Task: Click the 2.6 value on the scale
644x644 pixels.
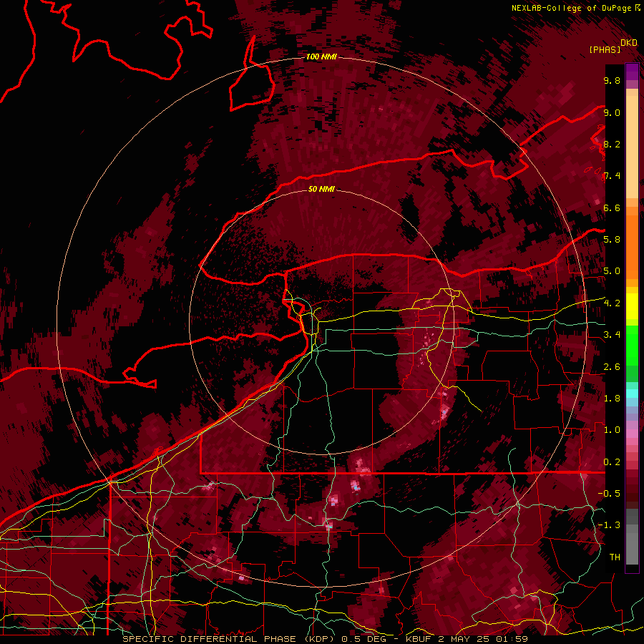Action: [x=612, y=367]
